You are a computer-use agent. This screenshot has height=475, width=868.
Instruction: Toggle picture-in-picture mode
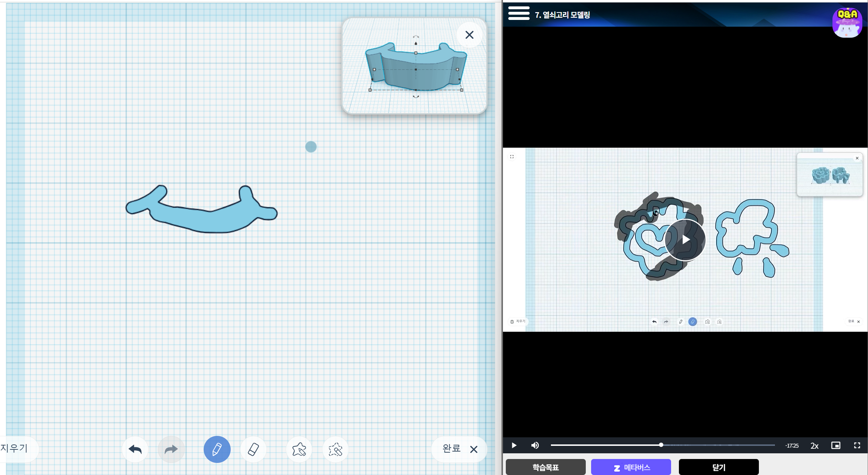click(836, 445)
